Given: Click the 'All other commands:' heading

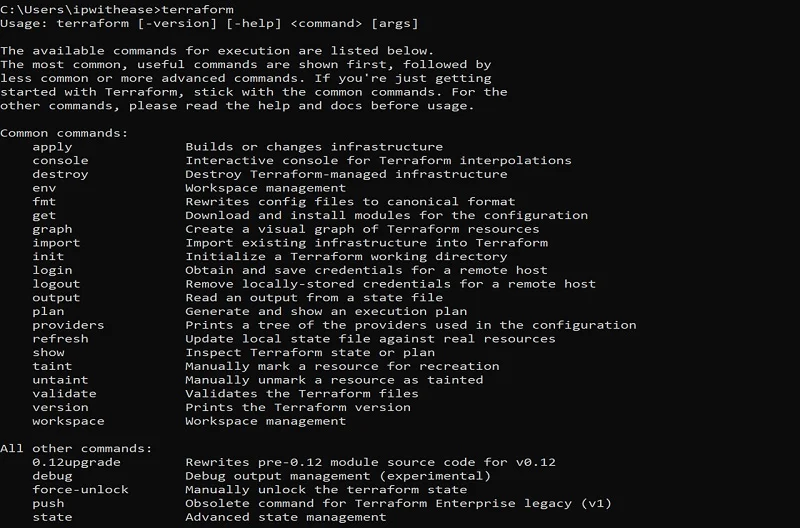Looking at the screenshot, I should click(x=76, y=448).
